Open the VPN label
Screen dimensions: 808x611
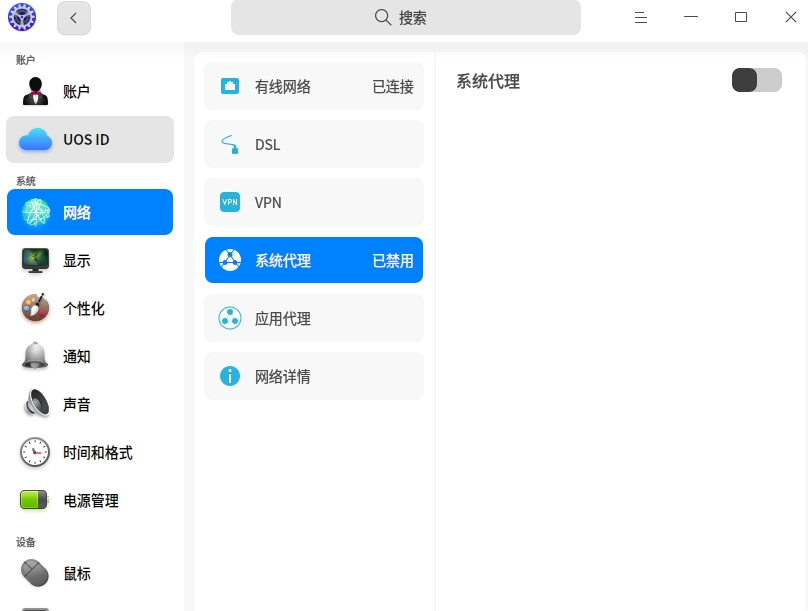[x=268, y=202]
